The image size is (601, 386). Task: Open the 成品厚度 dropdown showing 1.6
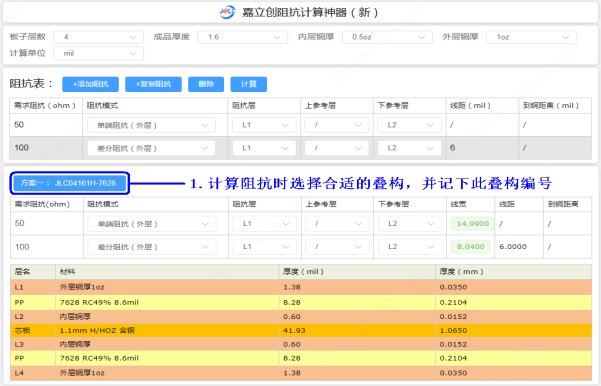pyautogui.click(x=243, y=37)
